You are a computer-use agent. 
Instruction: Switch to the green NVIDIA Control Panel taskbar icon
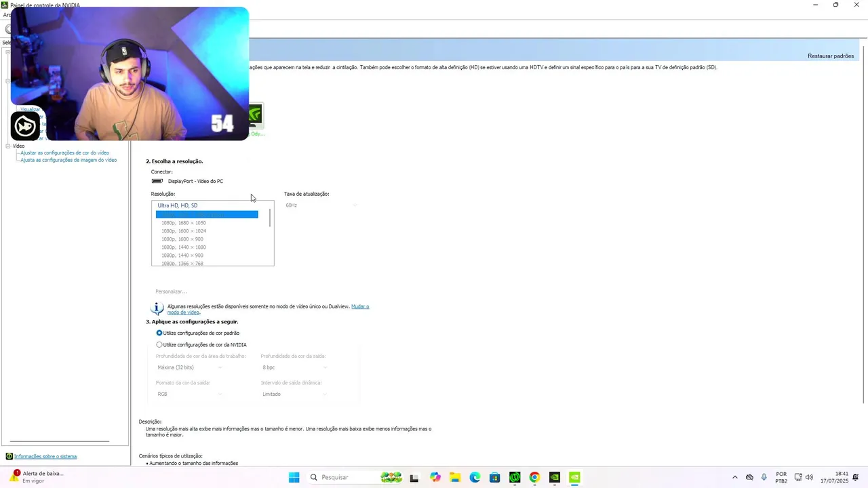pyautogui.click(x=574, y=477)
